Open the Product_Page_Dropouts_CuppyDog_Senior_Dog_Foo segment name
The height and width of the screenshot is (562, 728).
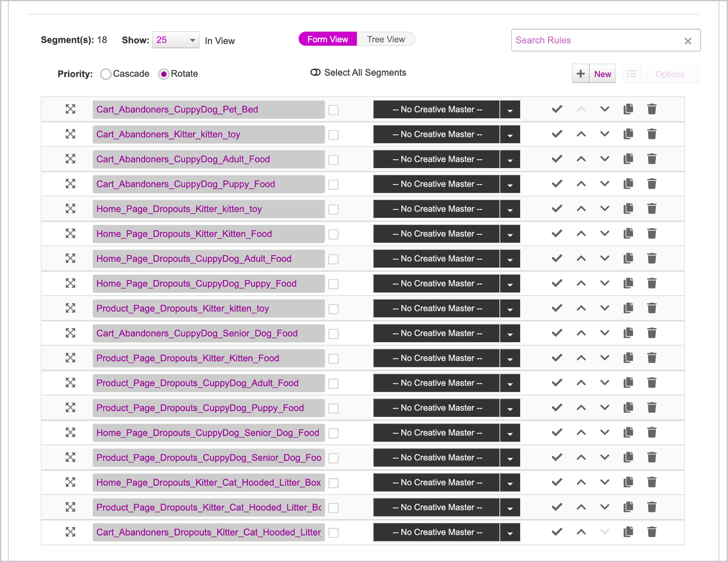[209, 458]
